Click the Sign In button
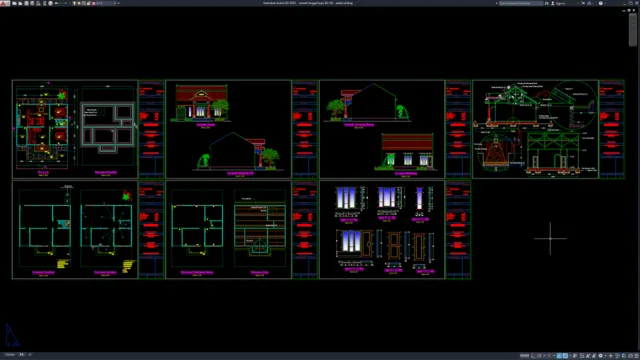Viewport: 640px width, 360px height. pyautogui.click(x=558, y=3)
